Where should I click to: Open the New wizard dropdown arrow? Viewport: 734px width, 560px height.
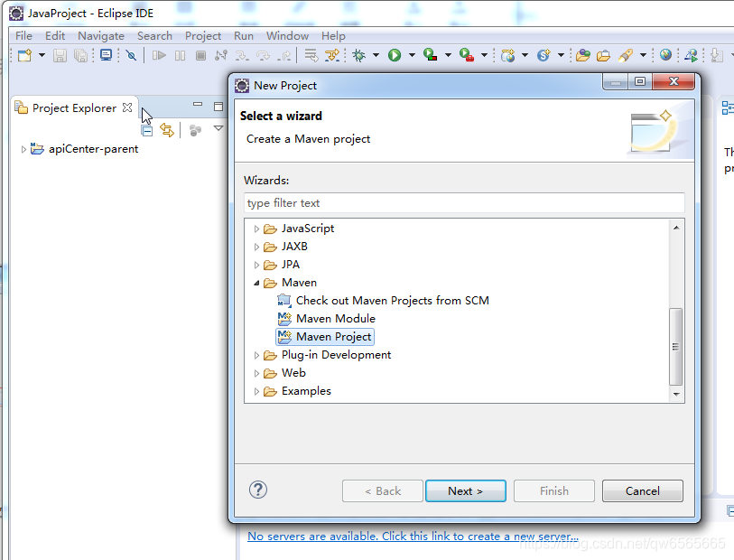[42, 55]
